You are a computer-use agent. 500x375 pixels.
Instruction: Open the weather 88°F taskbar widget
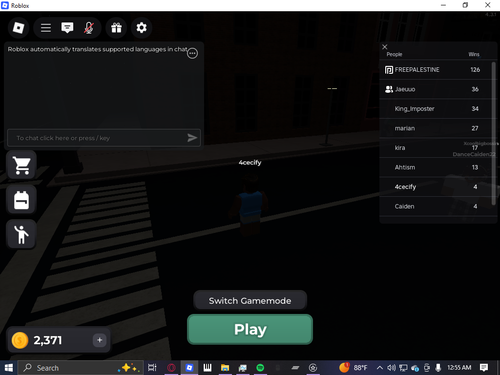coord(353,368)
